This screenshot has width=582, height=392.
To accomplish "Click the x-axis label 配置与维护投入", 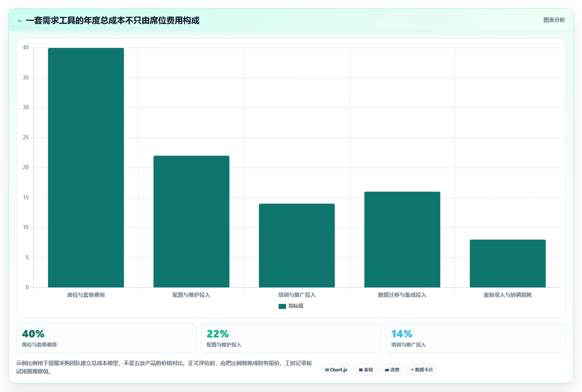I will pyautogui.click(x=191, y=295).
